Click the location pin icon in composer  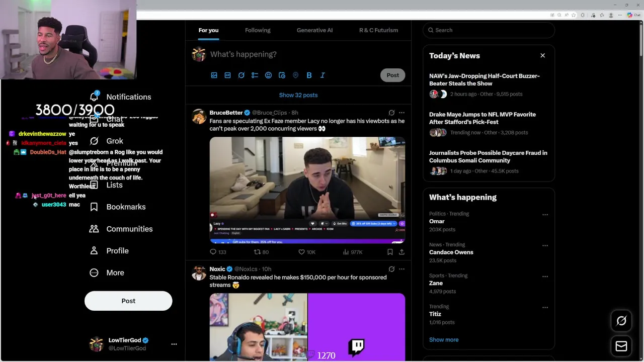click(x=295, y=75)
